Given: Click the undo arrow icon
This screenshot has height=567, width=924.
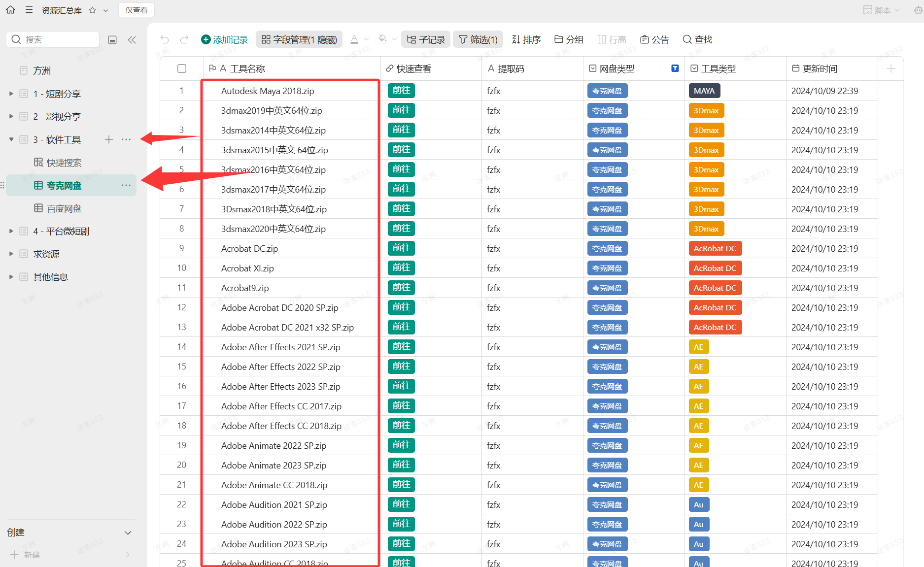Looking at the screenshot, I should point(165,39).
